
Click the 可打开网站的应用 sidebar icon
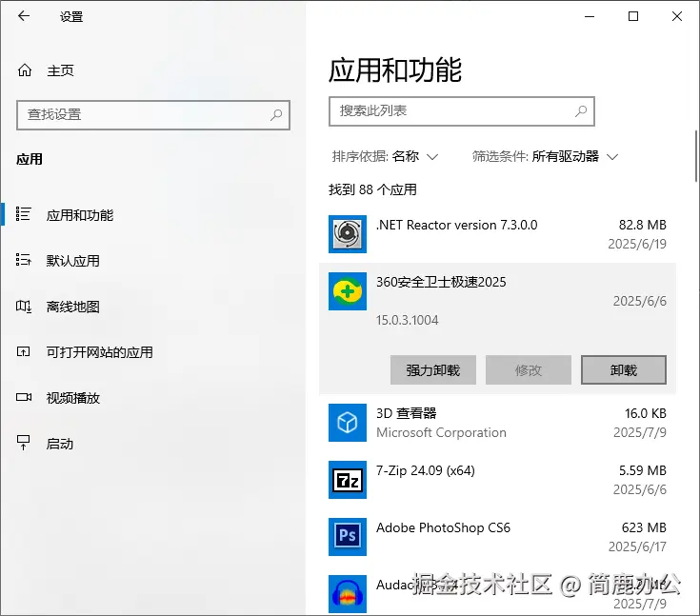coord(23,351)
